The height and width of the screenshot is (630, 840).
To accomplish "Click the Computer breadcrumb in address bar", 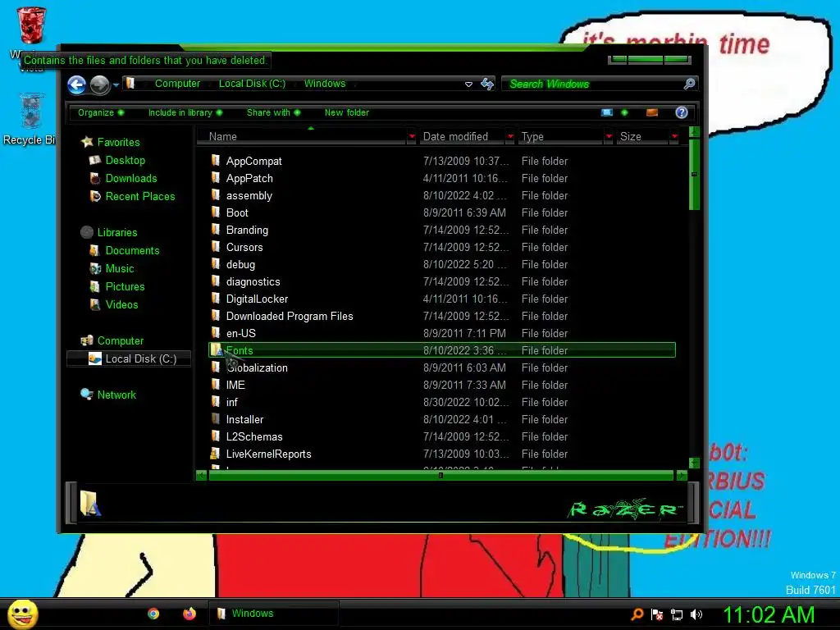I will pos(177,84).
